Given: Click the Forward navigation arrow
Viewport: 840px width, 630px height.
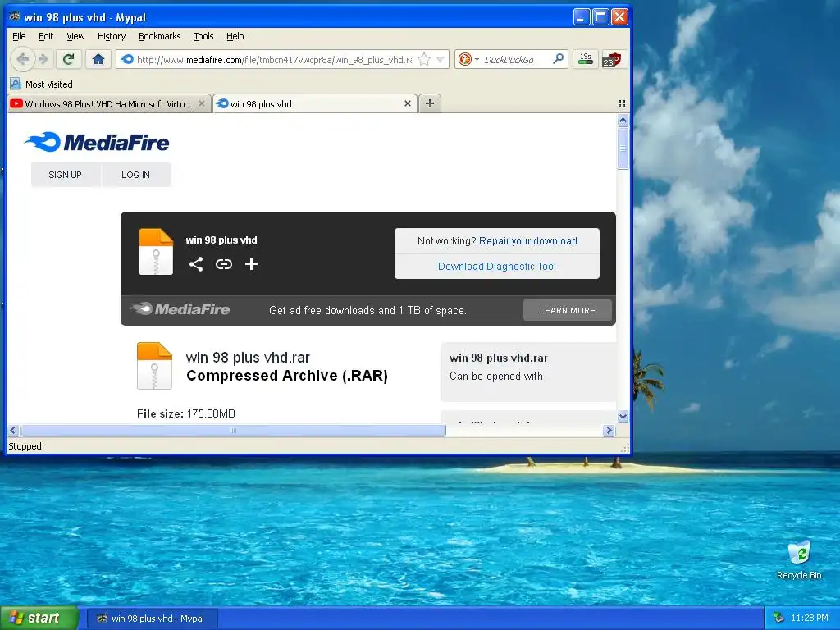Looking at the screenshot, I should pos(44,59).
